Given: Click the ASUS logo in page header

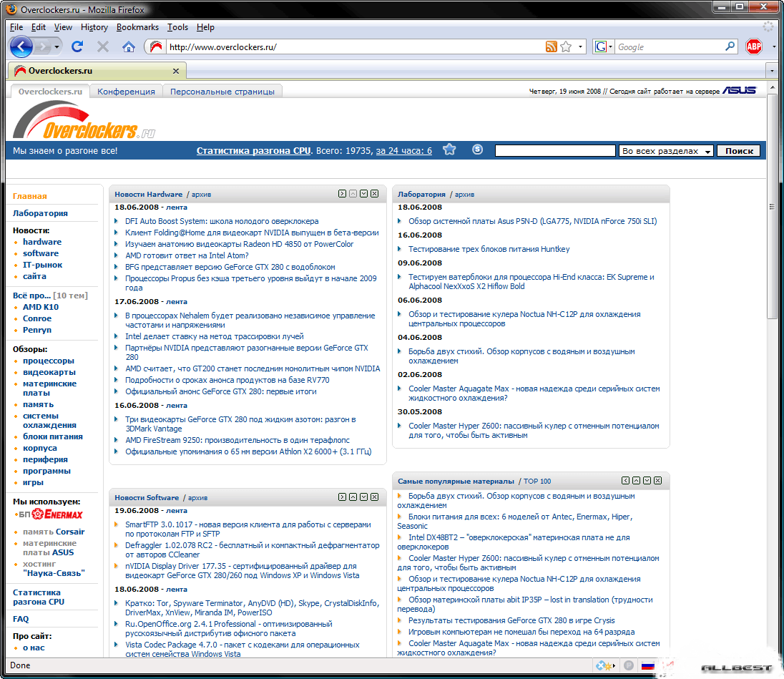Looking at the screenshot, I should (x=740, y=90).
